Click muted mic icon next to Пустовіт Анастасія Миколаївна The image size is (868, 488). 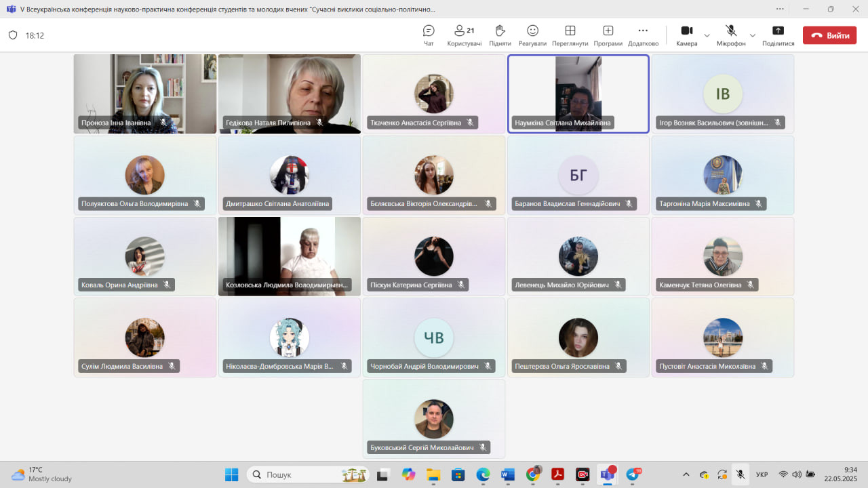click(x=764, y=366)
